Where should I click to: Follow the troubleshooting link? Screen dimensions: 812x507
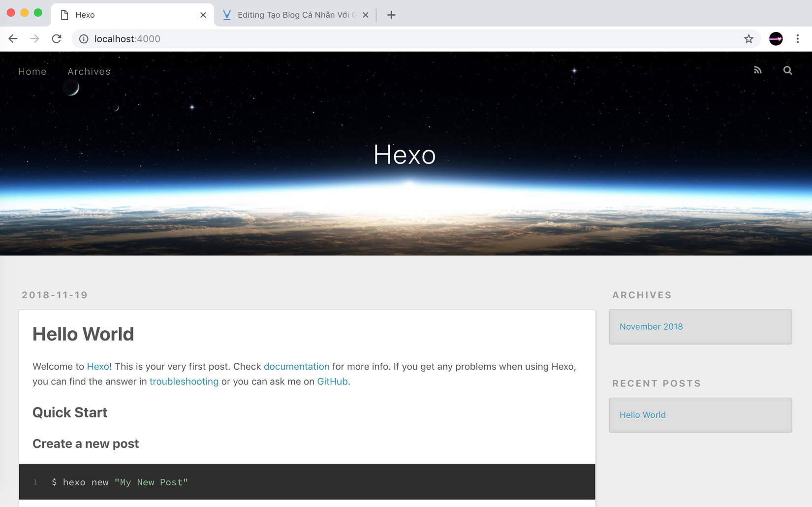(x=184, y=381)
